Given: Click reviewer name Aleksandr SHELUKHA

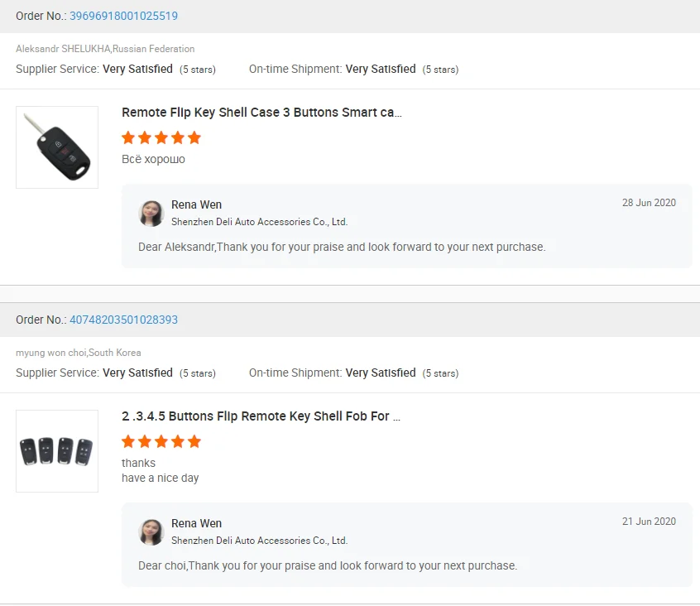Looking at the screenshot, I should (62, 49).
